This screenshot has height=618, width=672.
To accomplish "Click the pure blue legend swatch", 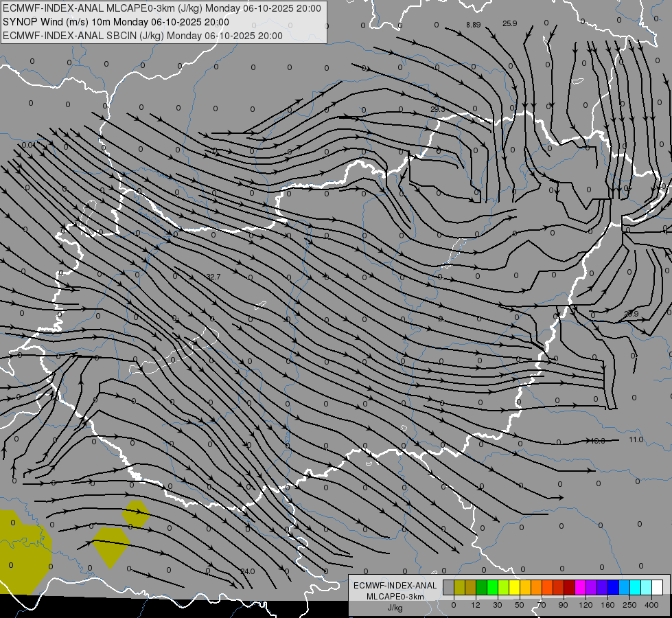I will click(613, 587).
